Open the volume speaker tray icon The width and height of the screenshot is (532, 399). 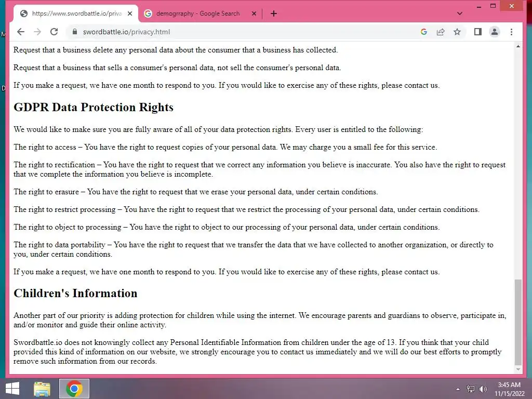483,389
